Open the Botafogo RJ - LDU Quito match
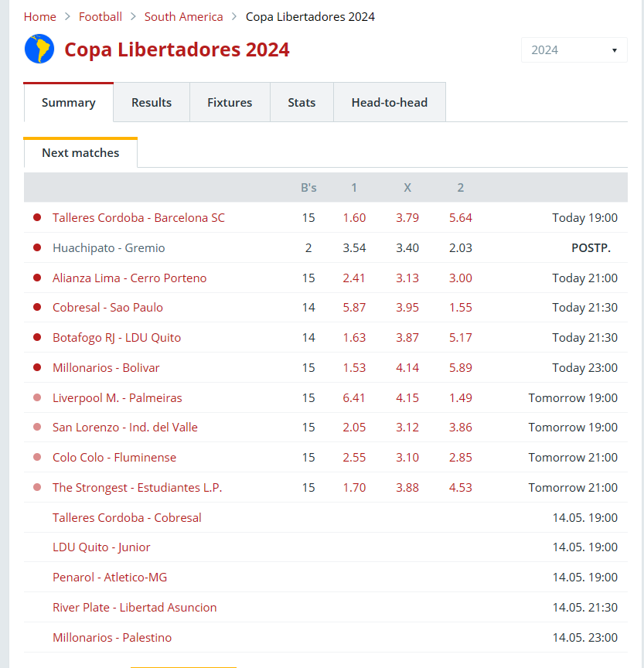This screenshot has height=668, width=644. tap(117, 337)
